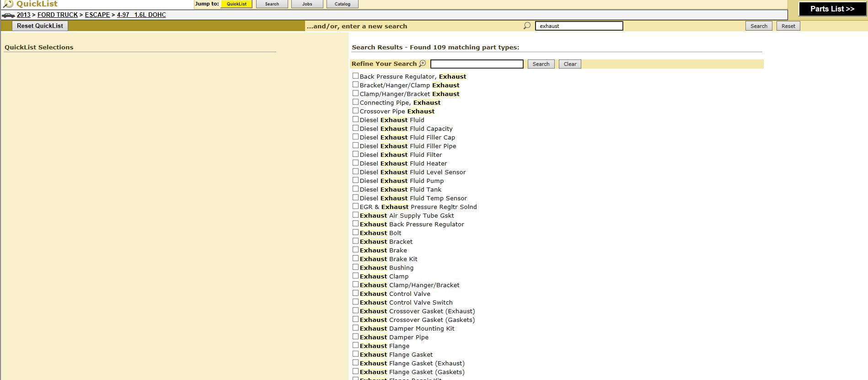
Task: Check Diesel Exhaust Fluid Filler Pipe
Action: point(355,145)
